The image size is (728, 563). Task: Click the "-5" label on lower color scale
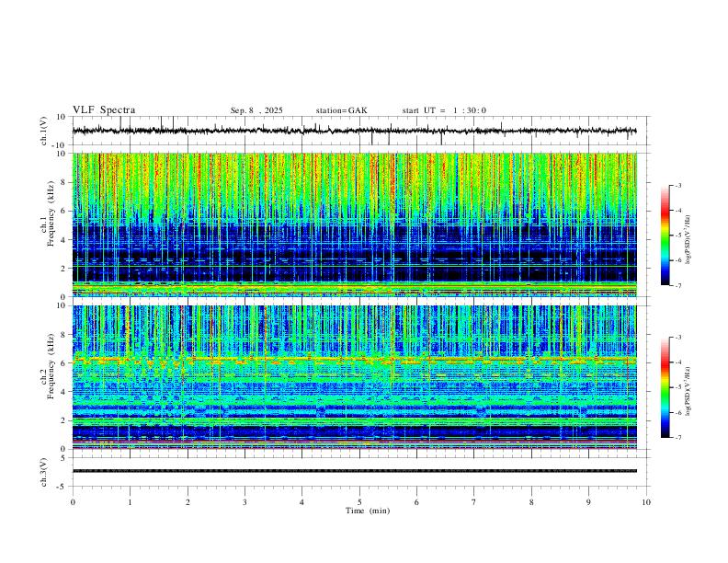[677, 387]
